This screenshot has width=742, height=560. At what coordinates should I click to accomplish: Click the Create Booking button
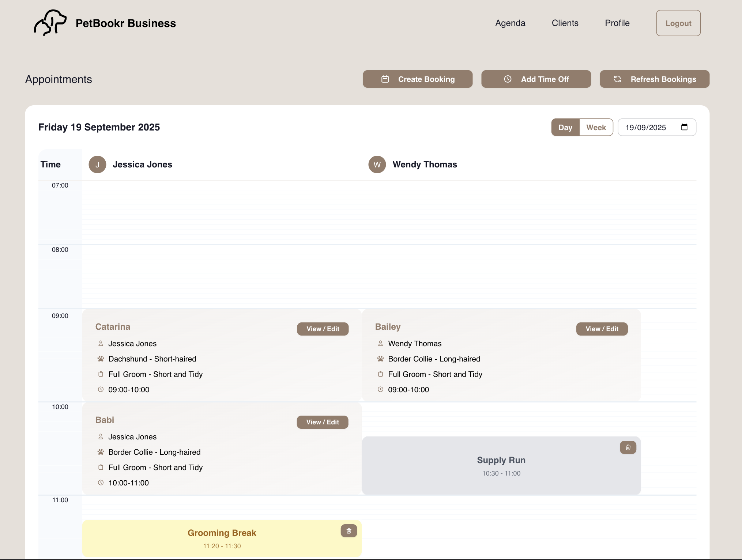418,79
